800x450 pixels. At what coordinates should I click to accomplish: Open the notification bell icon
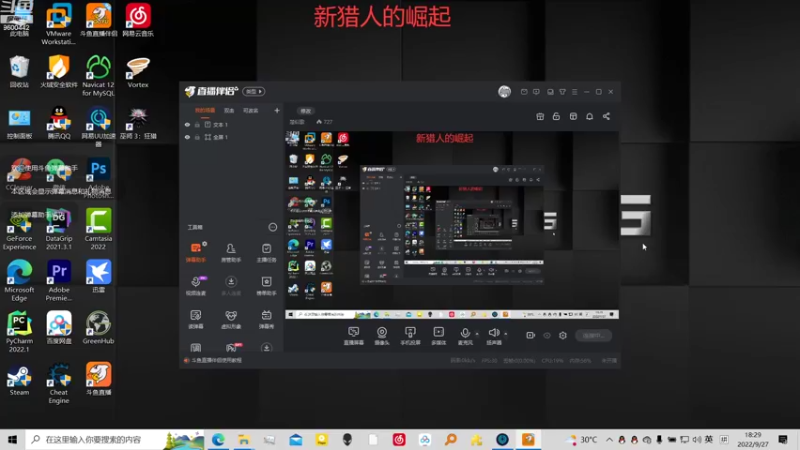pos(589,116)
